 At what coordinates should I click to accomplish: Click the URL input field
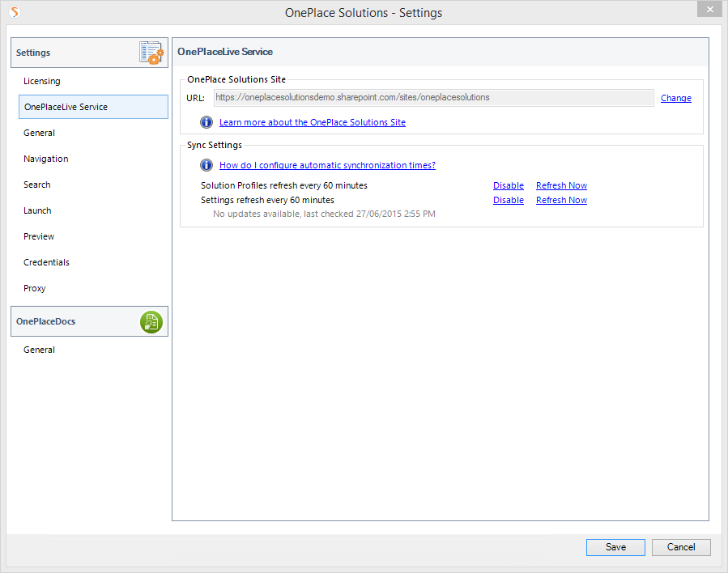[434, 97]
